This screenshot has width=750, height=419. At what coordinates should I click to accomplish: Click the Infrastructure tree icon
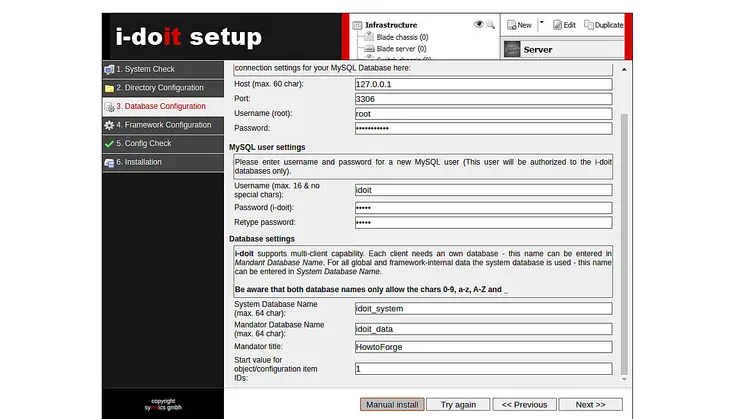pos(357,25)
